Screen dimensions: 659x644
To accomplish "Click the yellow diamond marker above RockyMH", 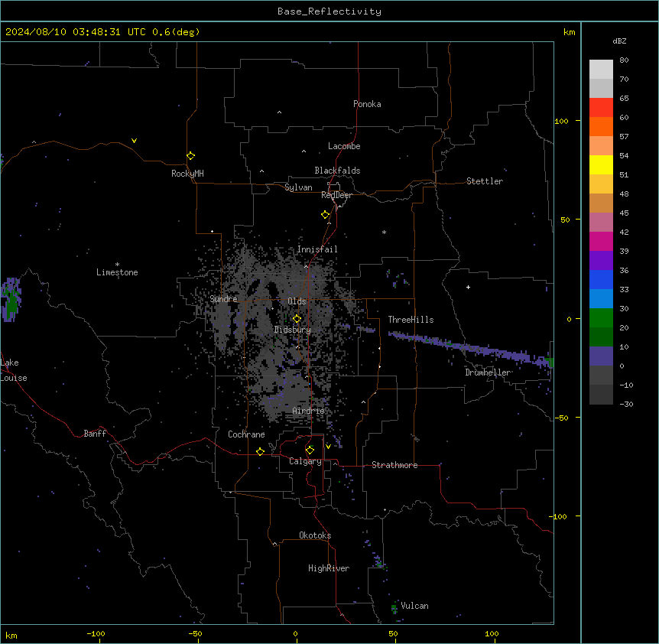I will coord(190,155).
